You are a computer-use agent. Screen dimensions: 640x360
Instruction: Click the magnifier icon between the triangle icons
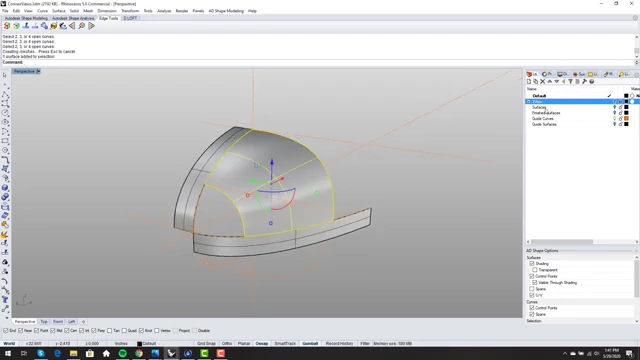(x=82, y=26)
